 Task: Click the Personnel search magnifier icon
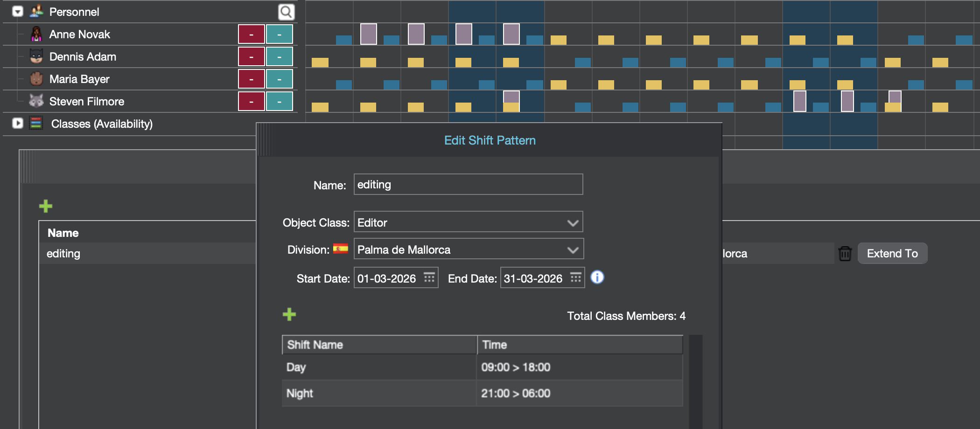[x=286, y=12]
